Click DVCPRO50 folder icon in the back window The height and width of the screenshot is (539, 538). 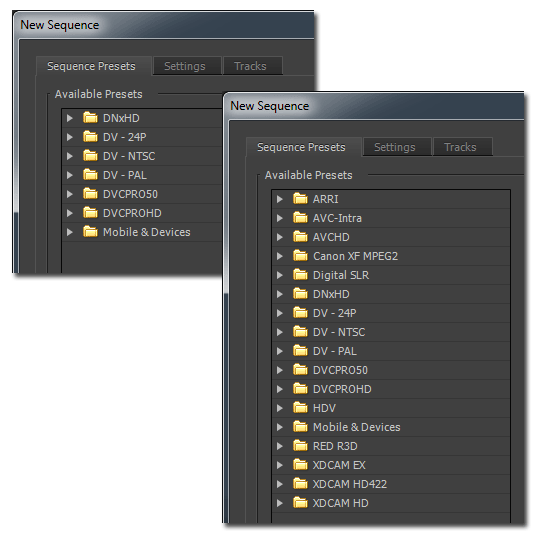tap(90, 194)
